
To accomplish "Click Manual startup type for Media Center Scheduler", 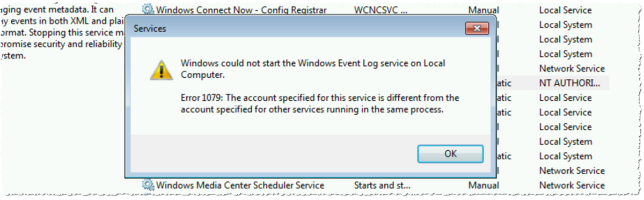I will click(483, 185).
